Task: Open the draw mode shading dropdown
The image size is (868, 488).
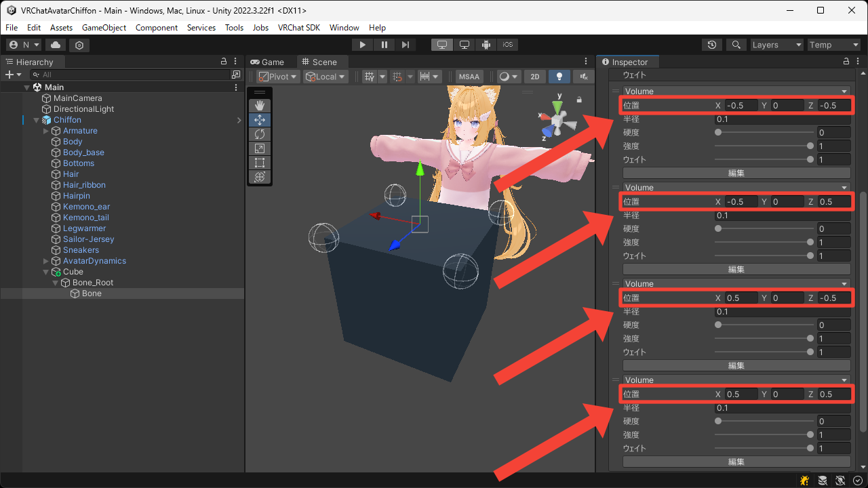Action: (508, 77)
